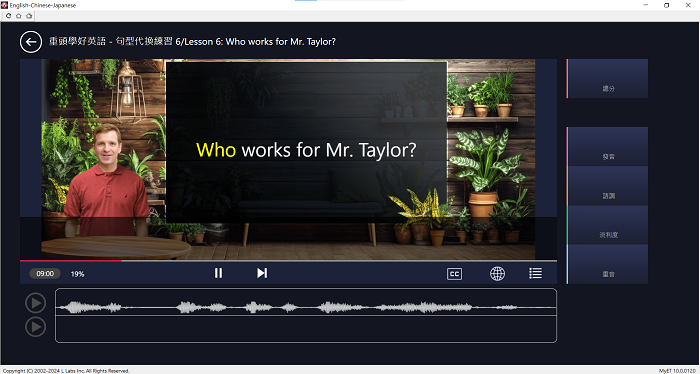700x374 pixels.
Task: Open the 流利度 fluency score panel
Action: [x=608, y=225]
